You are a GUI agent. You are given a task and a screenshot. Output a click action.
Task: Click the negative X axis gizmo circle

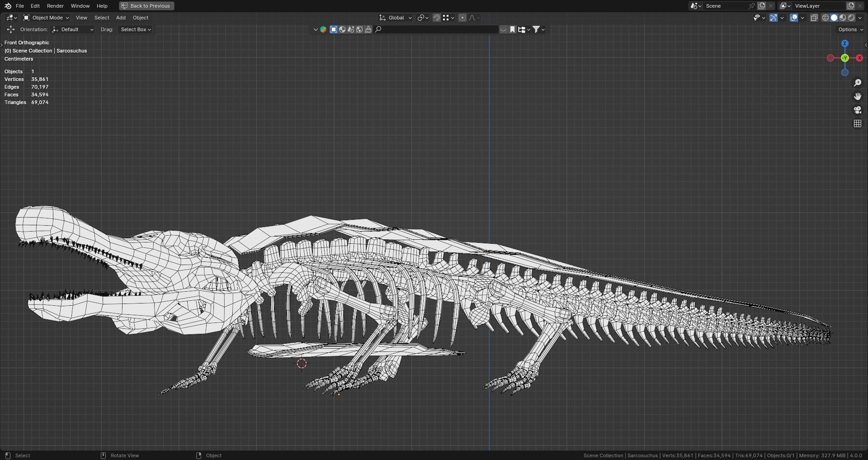(x=830, y=58)
